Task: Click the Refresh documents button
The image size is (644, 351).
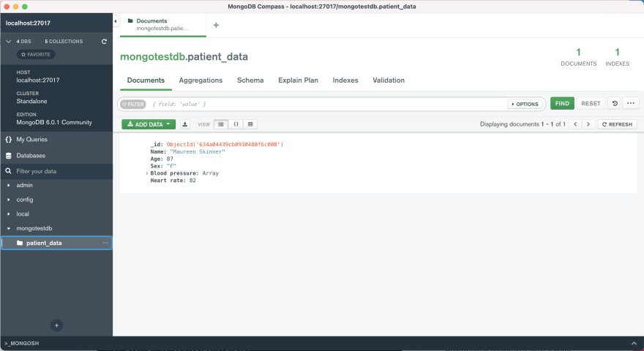Action: click(x=618, y=124)
